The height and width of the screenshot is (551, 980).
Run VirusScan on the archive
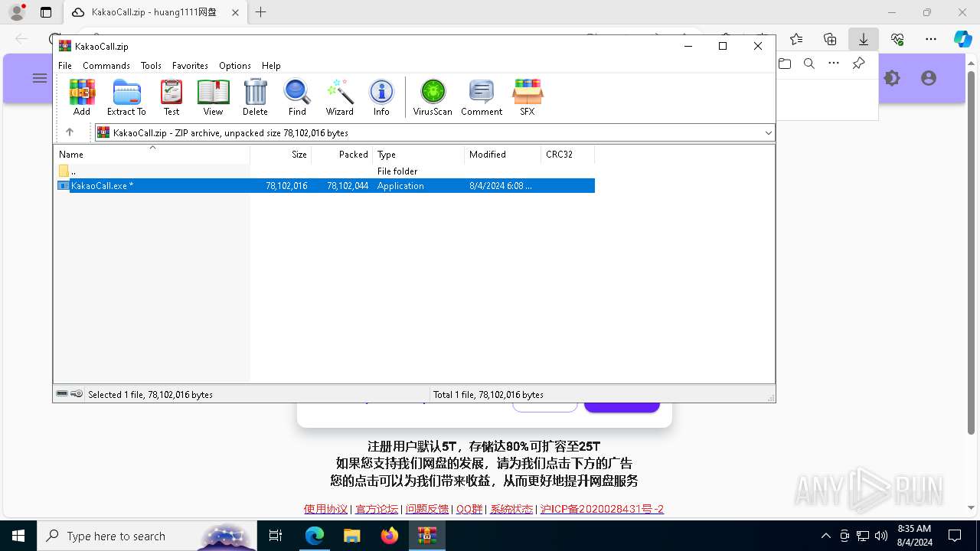coord(433,97)
